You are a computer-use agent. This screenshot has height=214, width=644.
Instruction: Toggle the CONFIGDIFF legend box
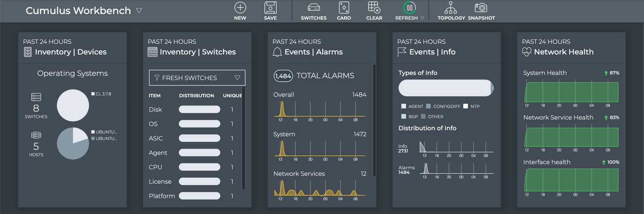(x=428, y=107)
